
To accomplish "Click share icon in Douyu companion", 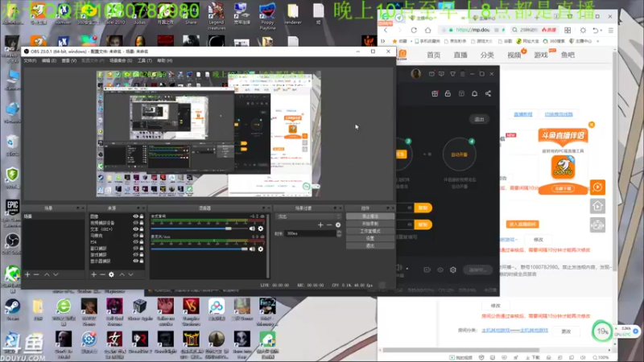I will [x=488, y=93].
